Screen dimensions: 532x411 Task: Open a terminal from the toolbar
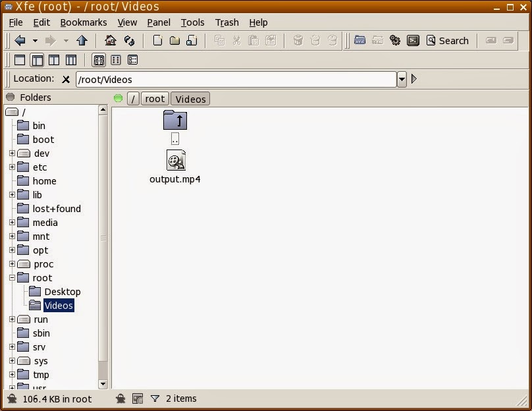tap(413, 41)
